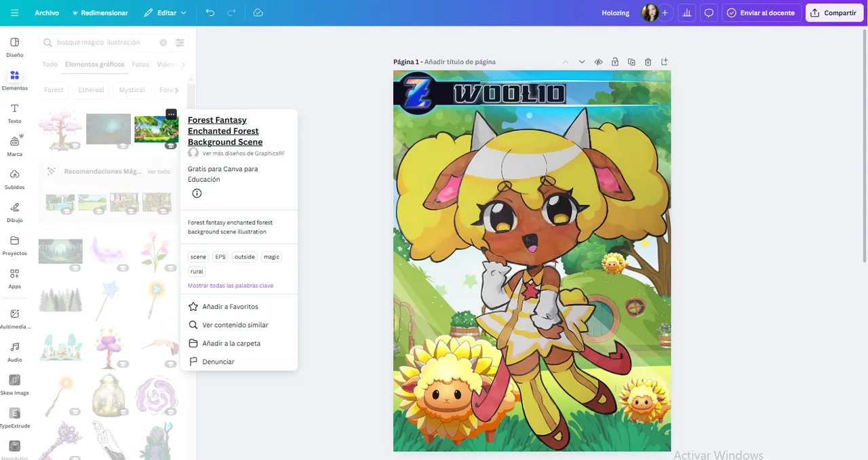
Task: Select the pink tree graphic thumbnail
Action: (60, 128)
